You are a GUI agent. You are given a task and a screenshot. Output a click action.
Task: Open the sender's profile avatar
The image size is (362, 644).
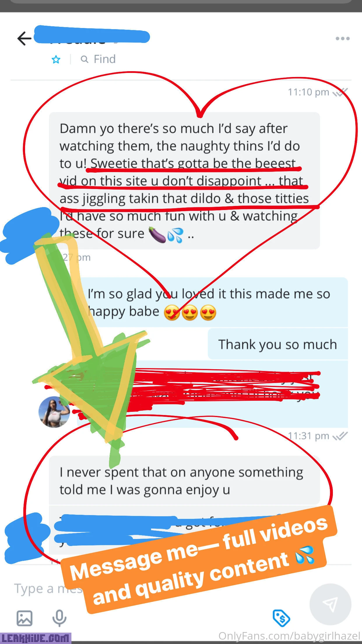pyautogui.click(x=54, y=412)
